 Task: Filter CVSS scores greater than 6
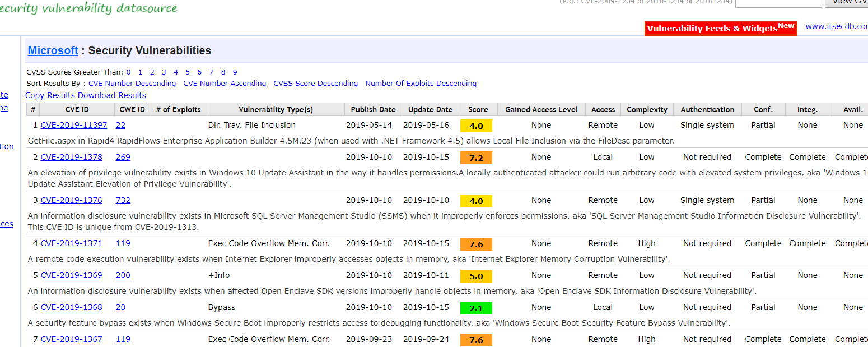coord(199,72)
